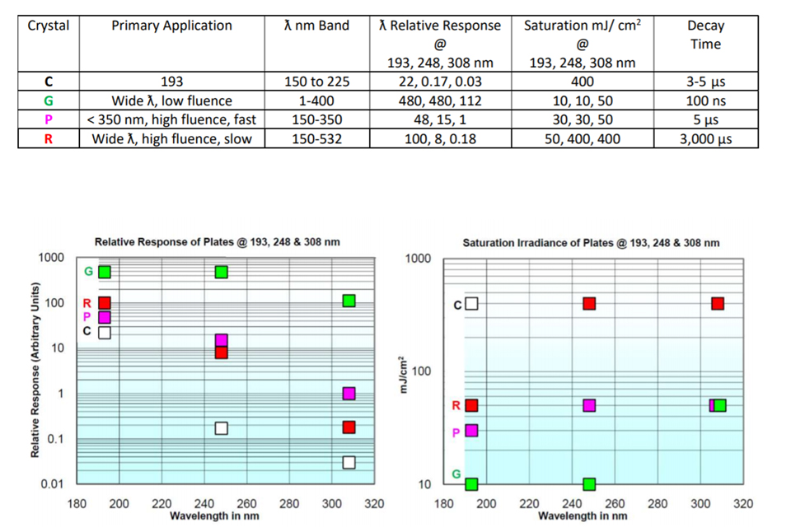Image resolution: width=791 pixels, height=532 pixels.
Task: Click green G marker at 193 nm, Relative Response chart
Action: point(105,273)
